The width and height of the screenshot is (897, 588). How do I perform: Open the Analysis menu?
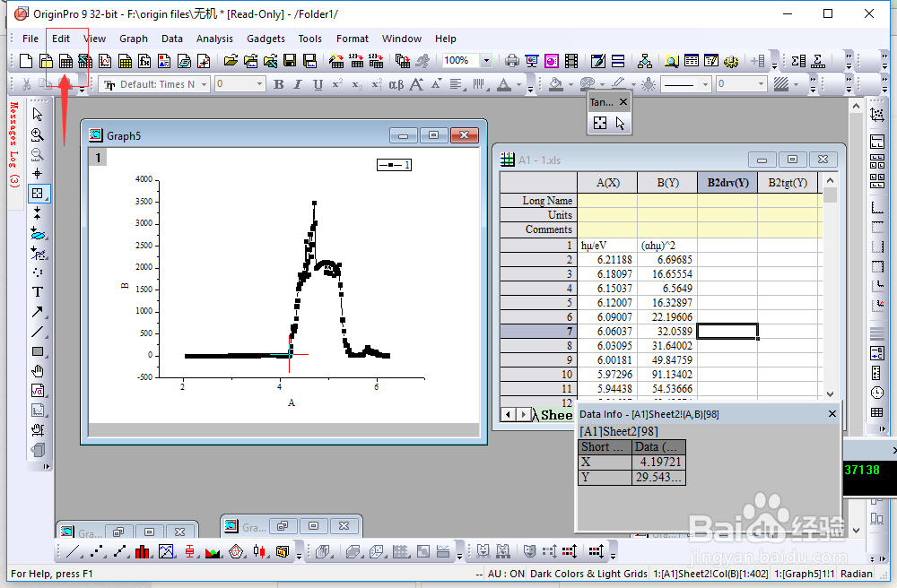point(214,39)
